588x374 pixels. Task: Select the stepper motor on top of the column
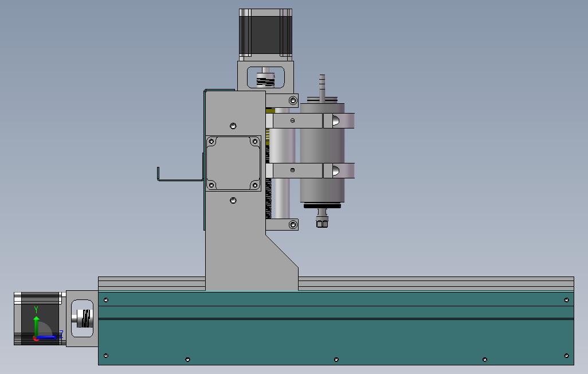[265, 34]
